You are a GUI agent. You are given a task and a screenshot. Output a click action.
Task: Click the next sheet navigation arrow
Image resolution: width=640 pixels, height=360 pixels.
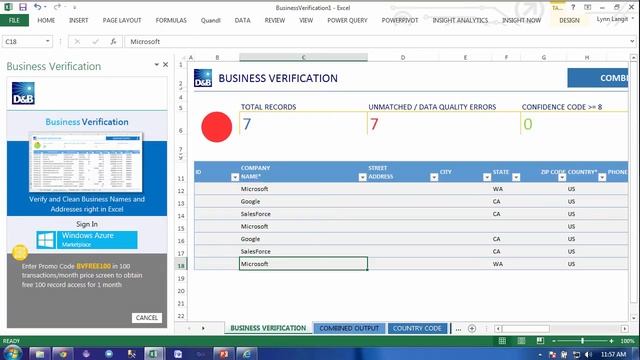click(203, 328)
